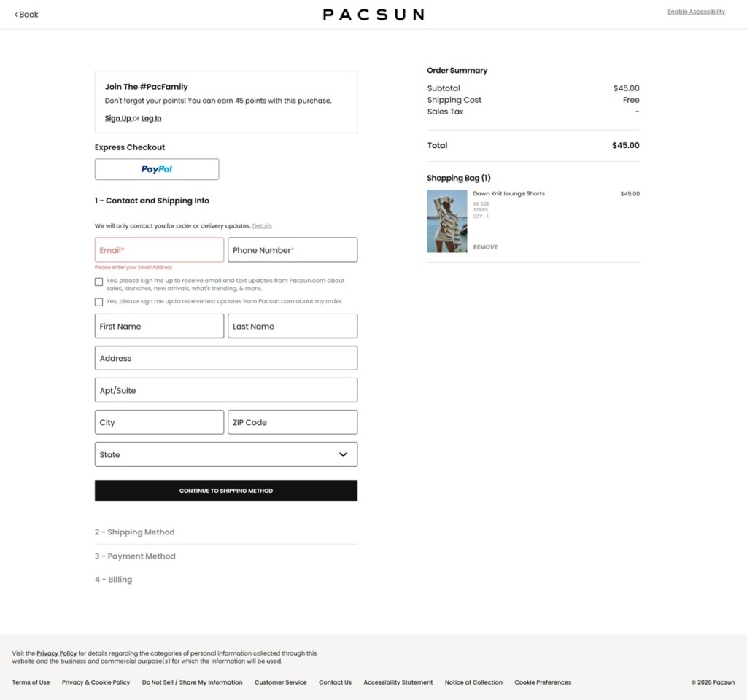Viewport: 747px width, 700px height.
Task: Click the Phone Number field
Action: 293,250
